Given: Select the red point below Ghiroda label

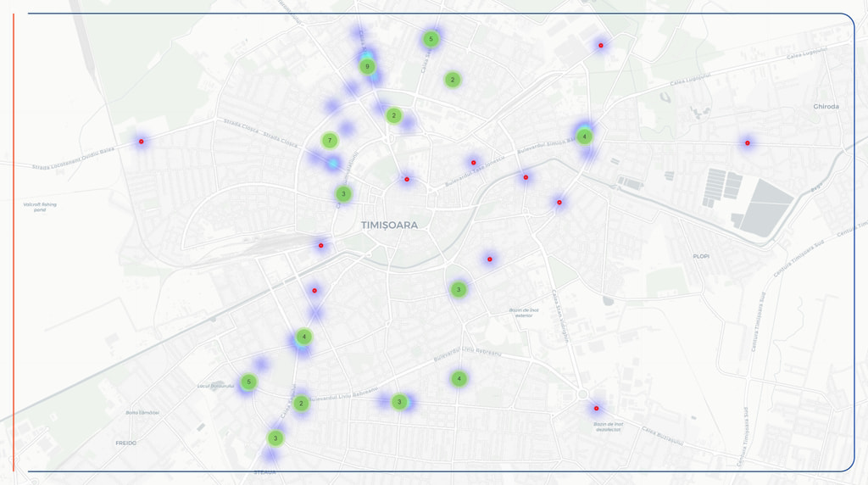Looking at the screenshot, I should click(x=748, y=143).
